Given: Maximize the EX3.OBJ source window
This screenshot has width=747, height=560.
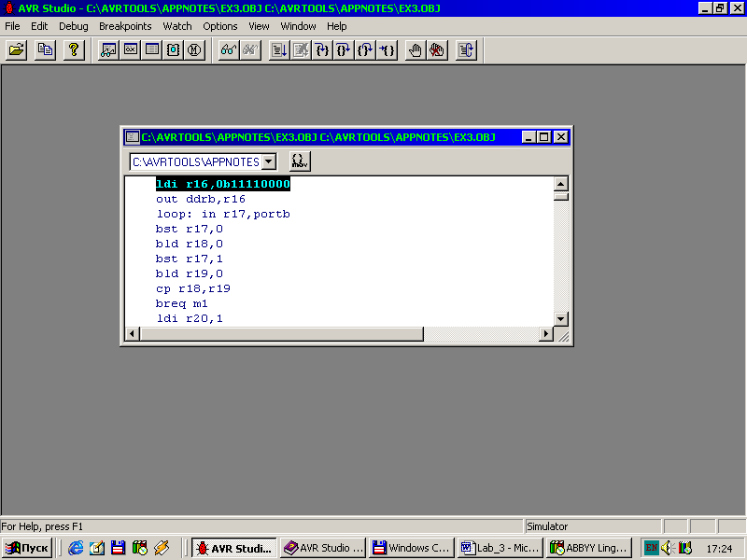Looking at the screenshot, I should coord(544,137).
